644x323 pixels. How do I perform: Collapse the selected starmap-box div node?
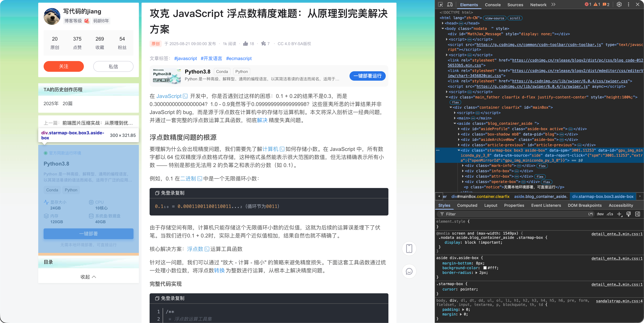tap(459, 150)
